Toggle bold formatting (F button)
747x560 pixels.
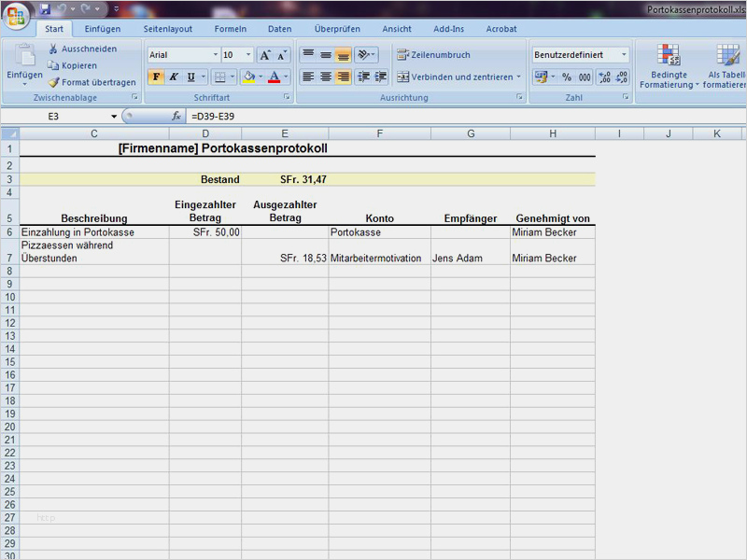pyautogui.click(x=156, y=77)
